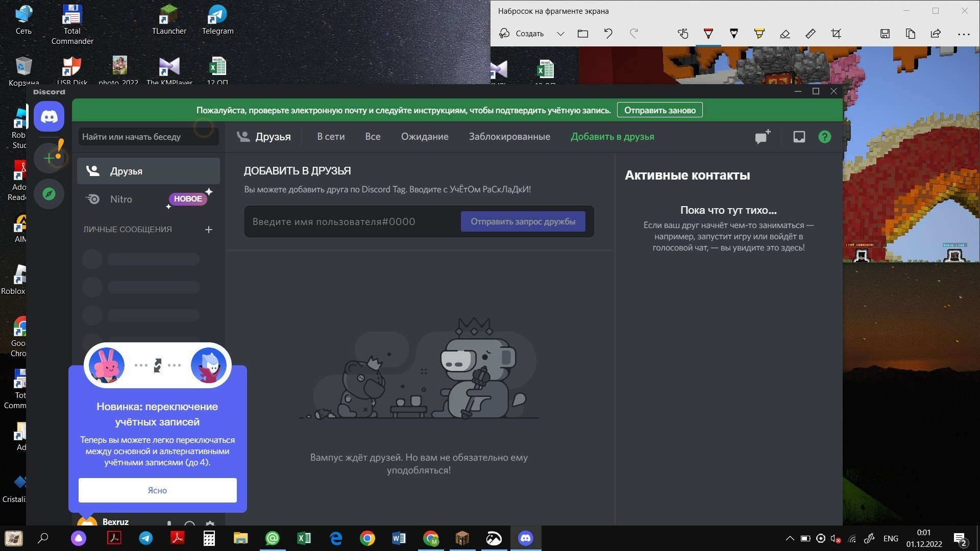Save the snip with the floppy disk icon
980x551 pixels.
885,34
